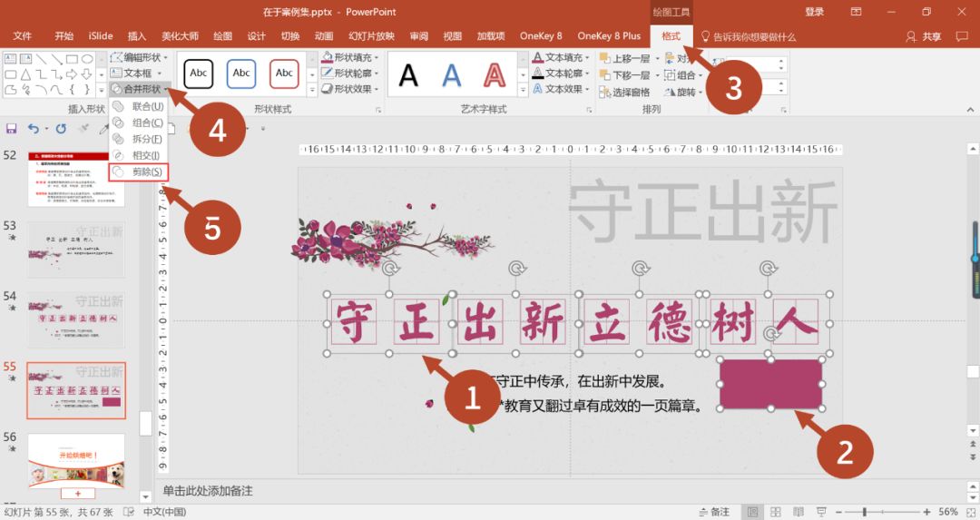Image resolution: width=980 pixels, height=520 pixels.
Task: Choose 联合(U) union from merge menu
Action: click(x=139, y=106)
